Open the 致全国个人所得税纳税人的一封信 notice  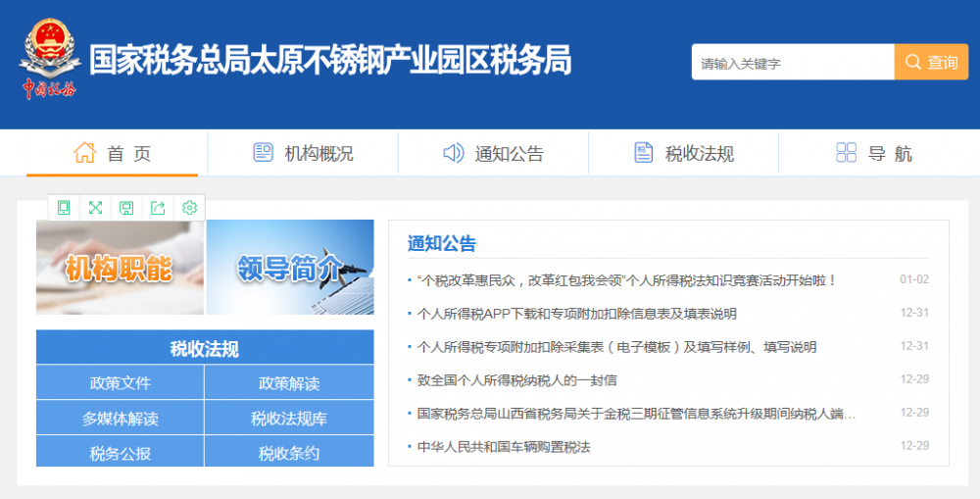[x=516, y=380]
